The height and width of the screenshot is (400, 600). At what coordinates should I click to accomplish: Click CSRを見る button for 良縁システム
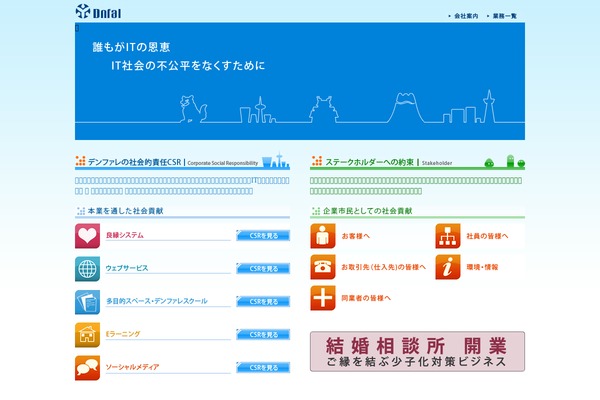point(263,235)
